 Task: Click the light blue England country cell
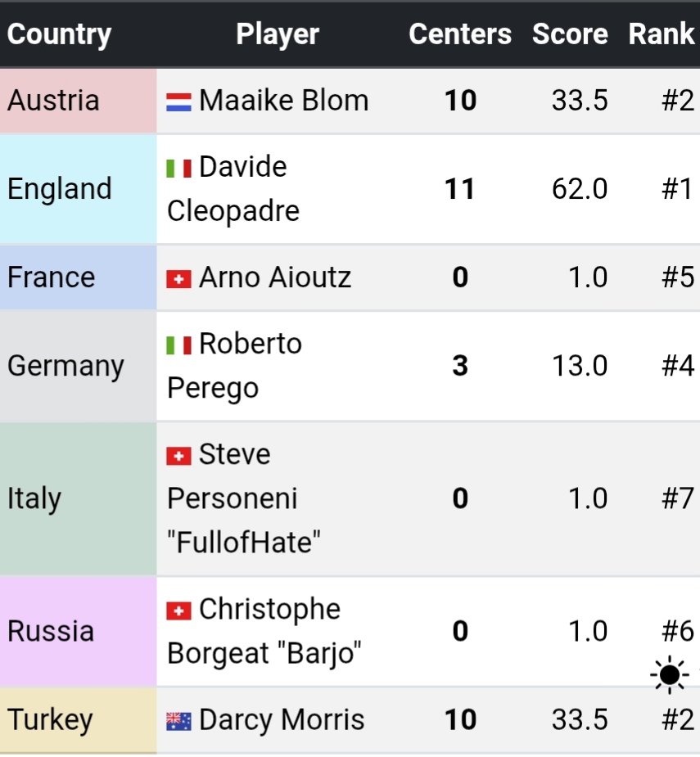coord(79,189)
